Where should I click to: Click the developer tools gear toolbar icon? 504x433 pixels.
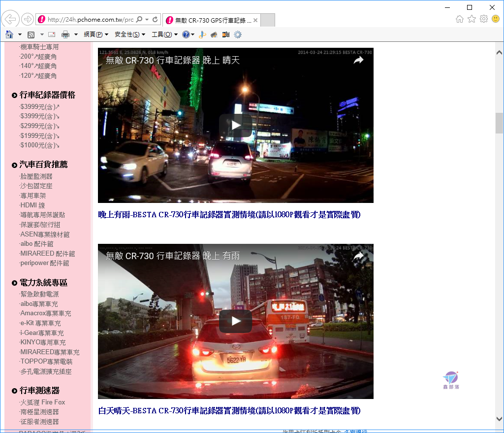point(238,34)
